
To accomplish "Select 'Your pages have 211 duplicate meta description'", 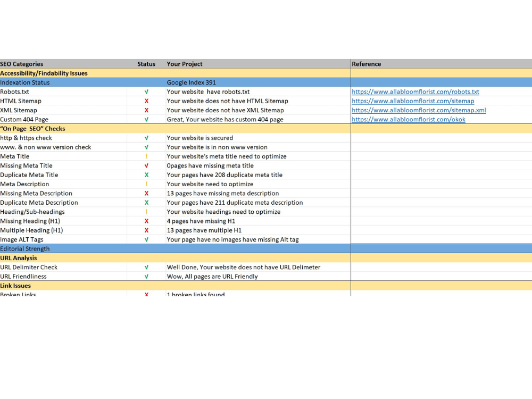I will 258,203.
